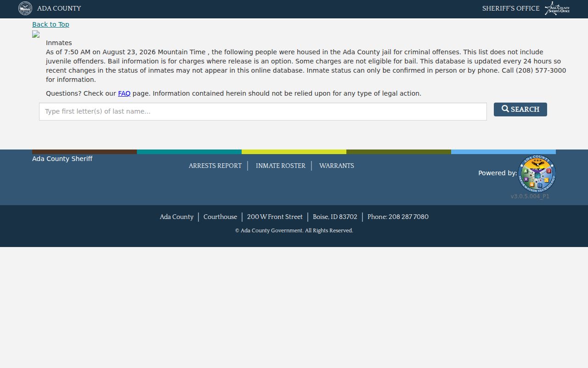Click the Courthouse footer link
Image resolution: width=588 pixels, height=368 pixels.
[x=220, y=217]
